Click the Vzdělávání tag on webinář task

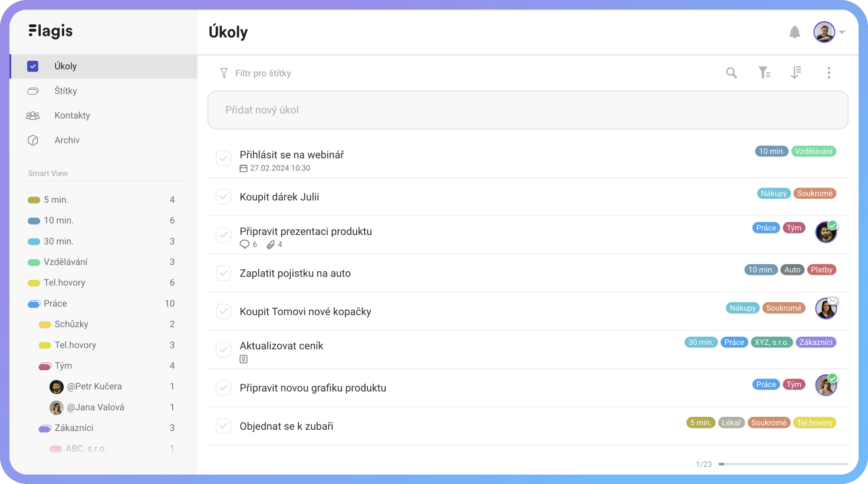814,152
